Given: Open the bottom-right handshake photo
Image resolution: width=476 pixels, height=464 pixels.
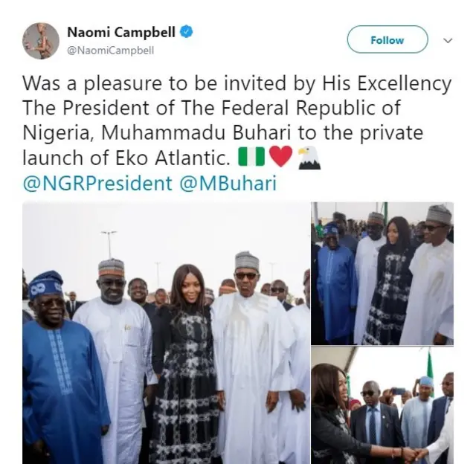Looking at the screenshot, I should click(x=382, y=405).
